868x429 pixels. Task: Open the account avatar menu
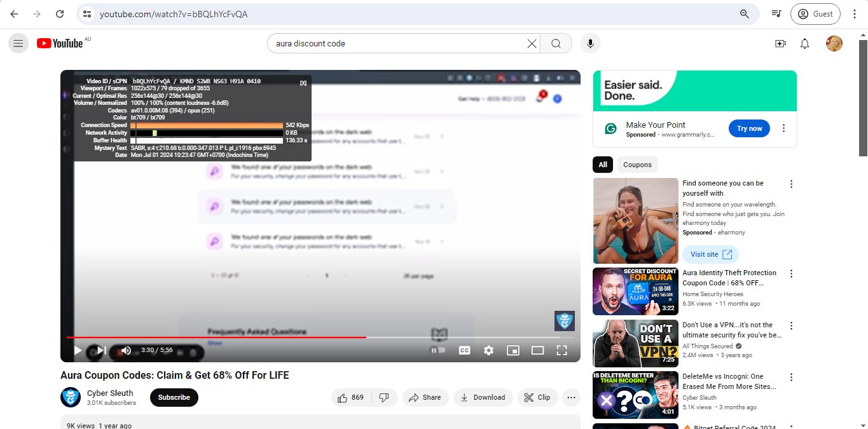(x=834, y=43)
